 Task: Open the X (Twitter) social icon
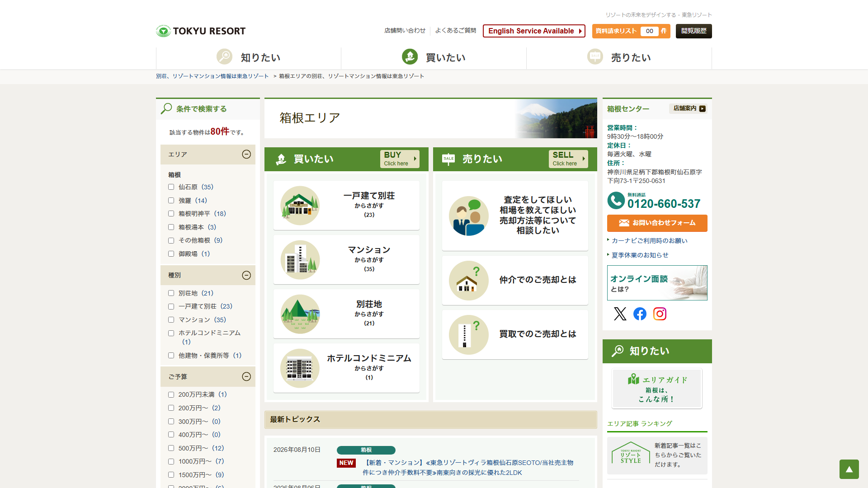click(x=620, y=314)
